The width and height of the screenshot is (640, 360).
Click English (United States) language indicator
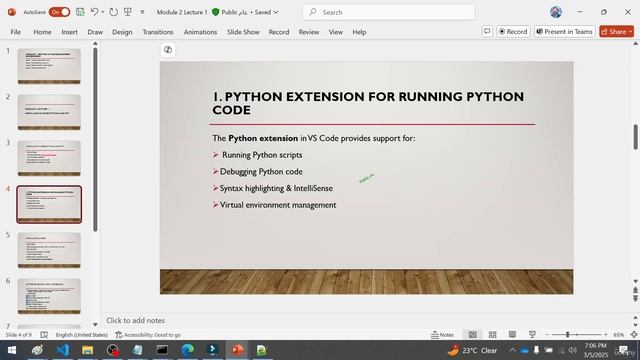(82, 335)
